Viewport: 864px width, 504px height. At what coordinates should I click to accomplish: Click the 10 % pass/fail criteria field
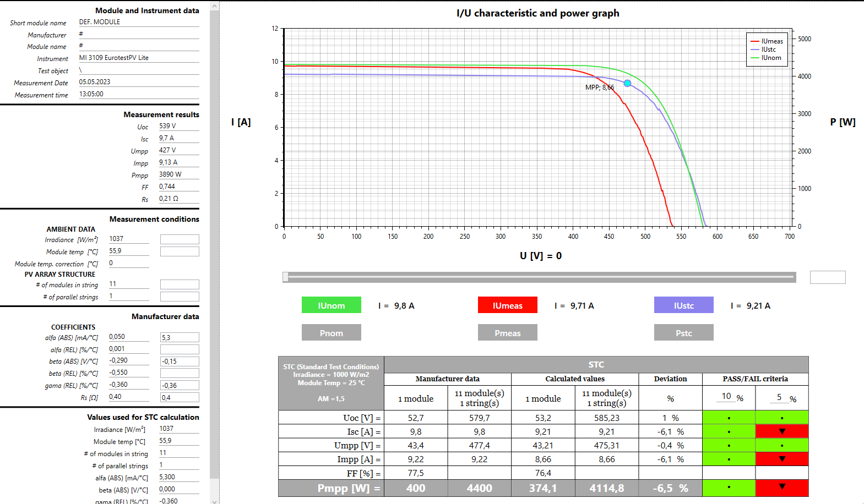tap(727, 397)
